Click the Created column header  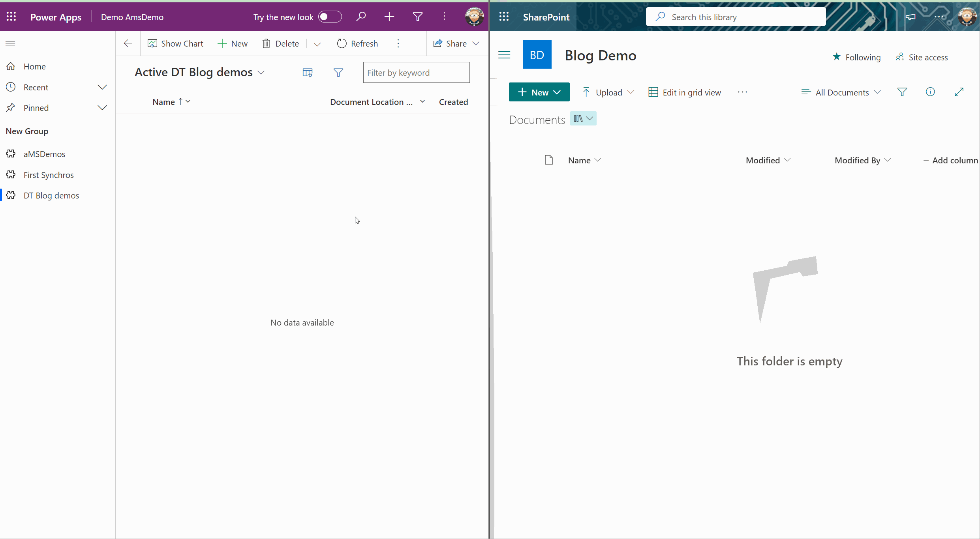point(453,102)
